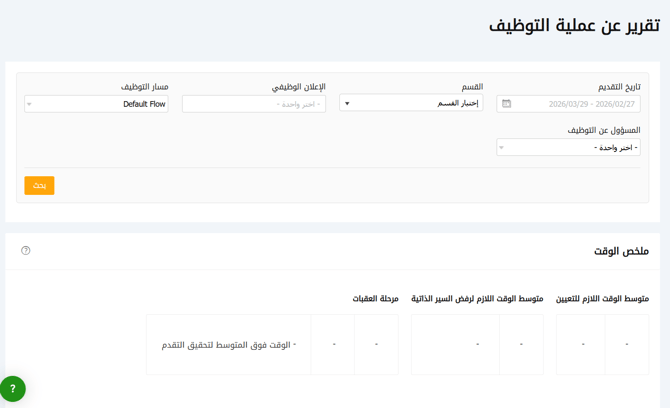Click the arrow on Default Flow selector
Viewport: 670px width, 408px height.
[x=30, y=104]
